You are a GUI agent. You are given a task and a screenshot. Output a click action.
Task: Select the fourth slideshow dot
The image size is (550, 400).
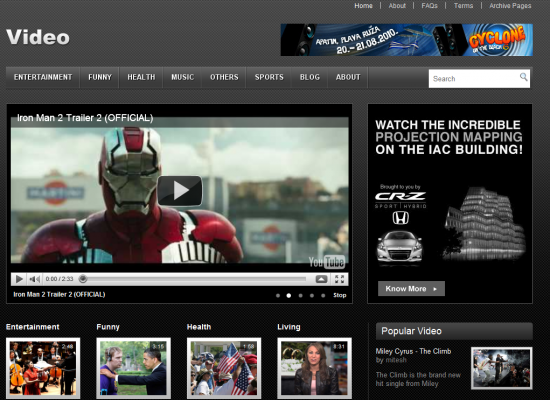(x=312, y=295)
